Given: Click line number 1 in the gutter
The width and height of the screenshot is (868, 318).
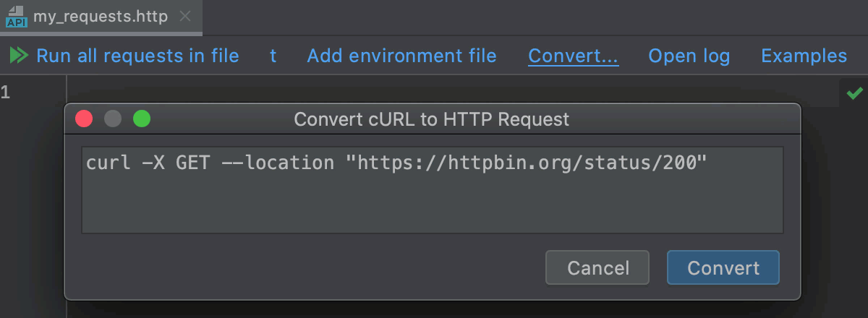Looking at the screenshot, I should 6,93.
